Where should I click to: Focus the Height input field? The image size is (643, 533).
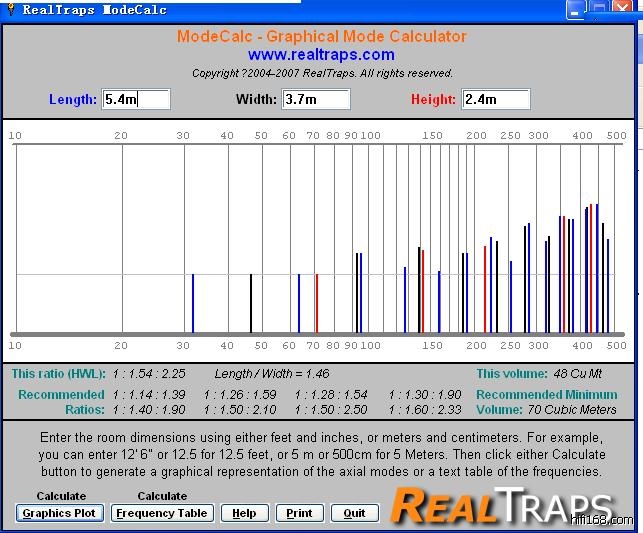click(496, 99)
